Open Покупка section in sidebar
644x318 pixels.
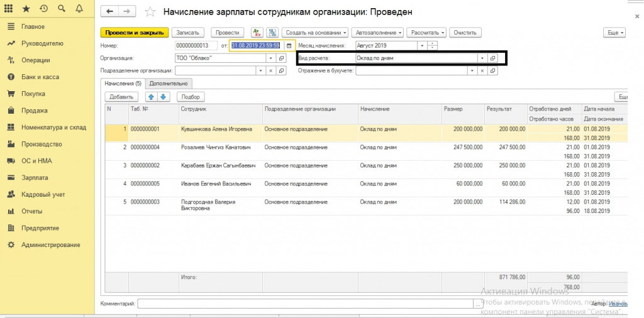(33, 94)
